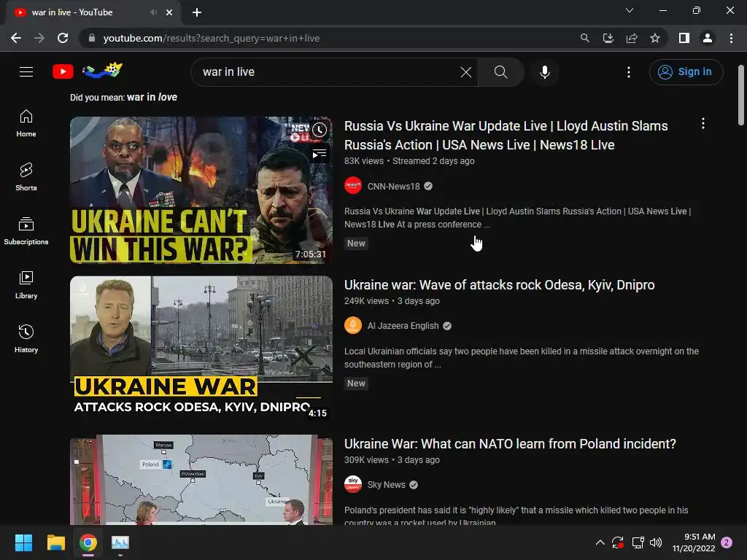
Task: Open the notification center badge
Action: (727, 542)
